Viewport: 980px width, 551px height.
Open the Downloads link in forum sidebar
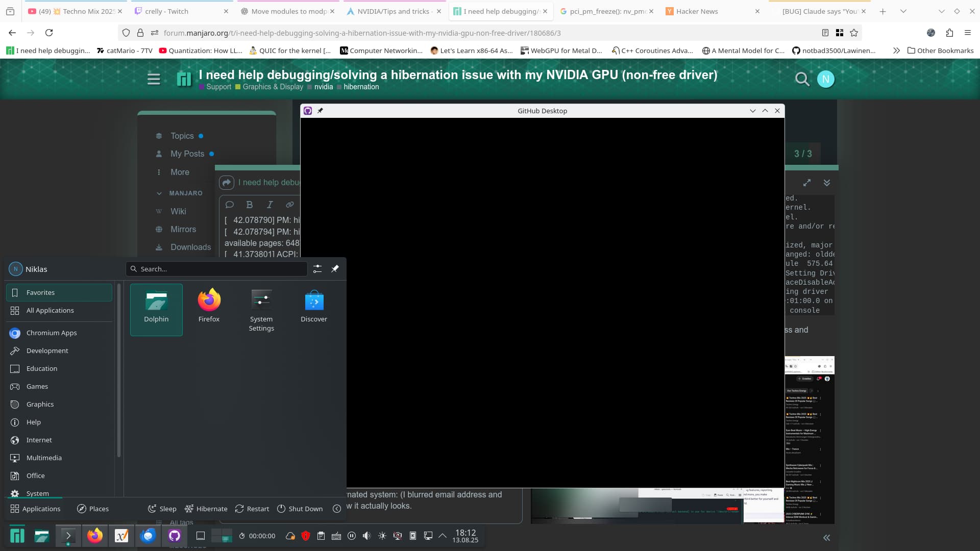(x=190, y=247)
